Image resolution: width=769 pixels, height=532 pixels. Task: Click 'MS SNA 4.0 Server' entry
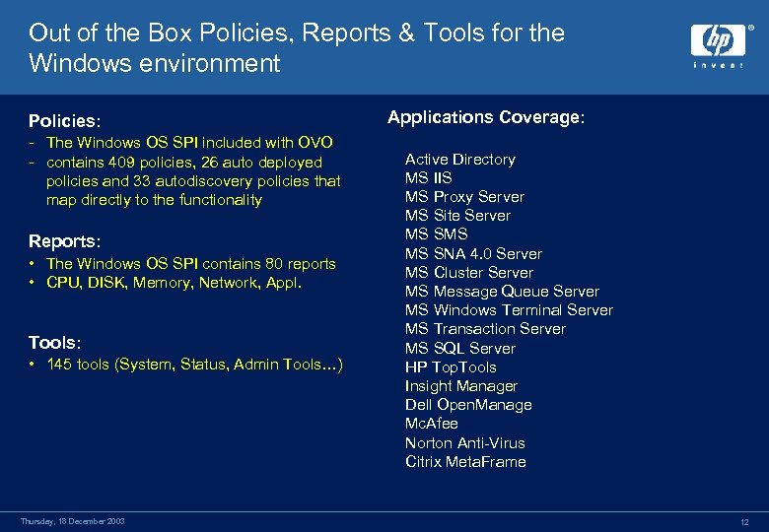(x=473, y=254)
